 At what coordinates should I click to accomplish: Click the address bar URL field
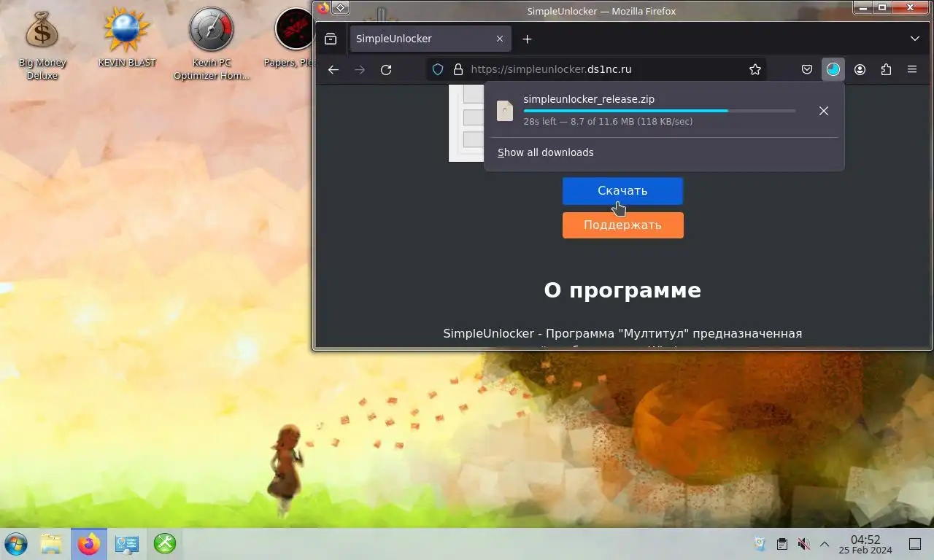[x=595, y=69]
